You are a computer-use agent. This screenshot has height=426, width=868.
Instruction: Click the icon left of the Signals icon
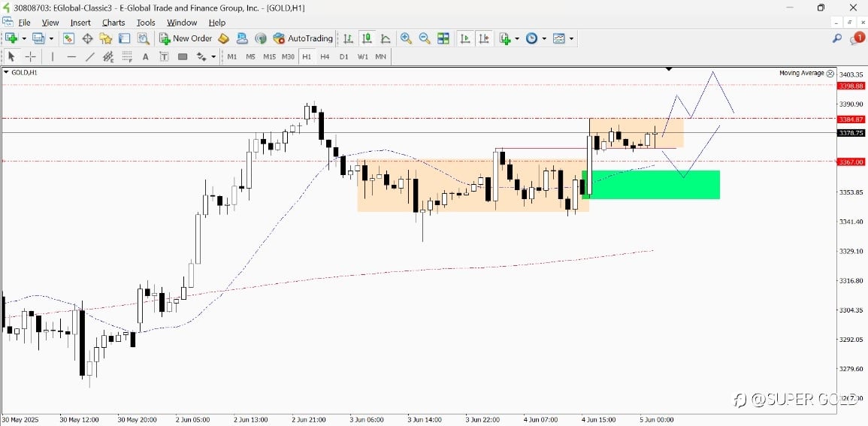[x=242, y=38]
